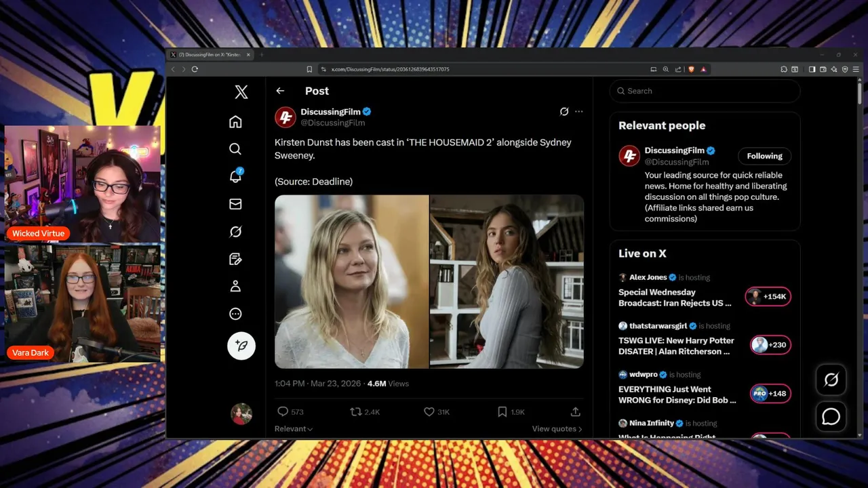Image resolution: width=868 pixels, height=488 pixels.
Task: Click the compose Post round button
Action: (x=241, y=346)
